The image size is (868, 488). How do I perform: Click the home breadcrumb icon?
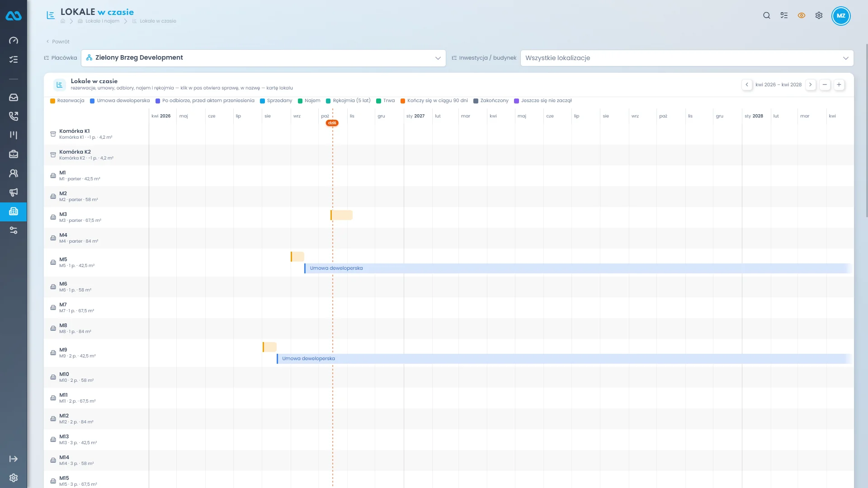(x=63, y=21)
